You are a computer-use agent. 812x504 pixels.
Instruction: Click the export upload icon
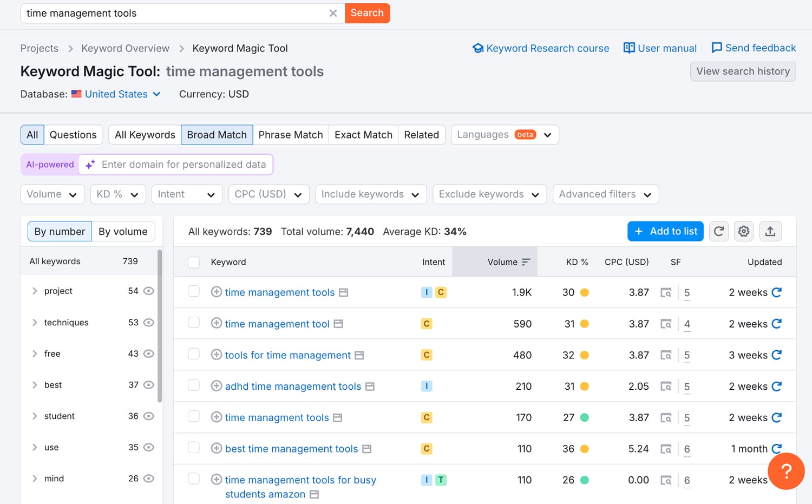pyautogui.click(x=770, y=231)
